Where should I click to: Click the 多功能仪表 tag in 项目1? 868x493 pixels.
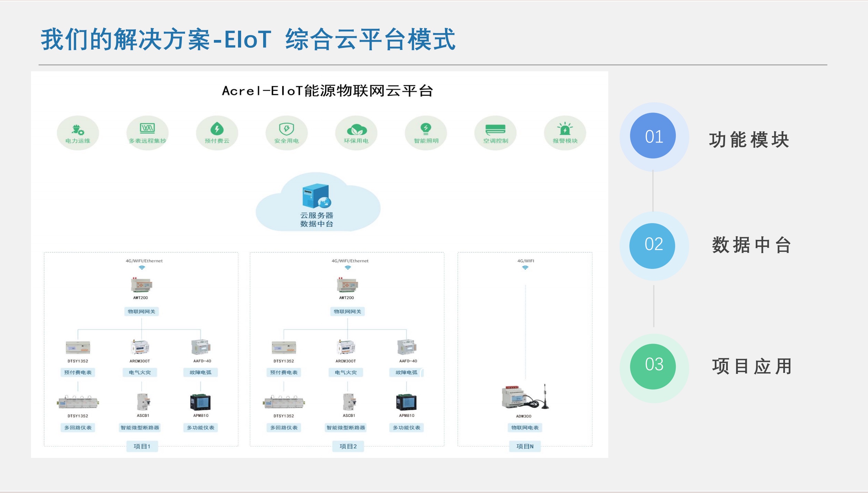200,428
